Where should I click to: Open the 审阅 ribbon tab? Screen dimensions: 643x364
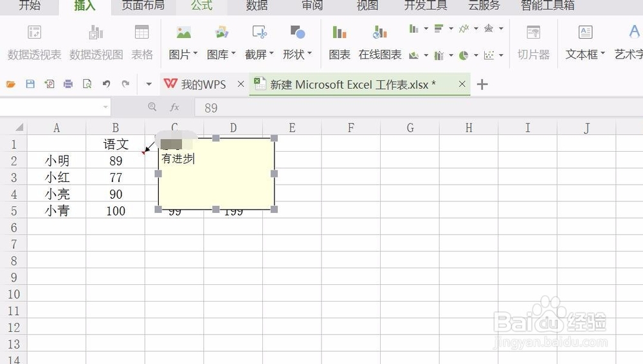coord(312,5)
